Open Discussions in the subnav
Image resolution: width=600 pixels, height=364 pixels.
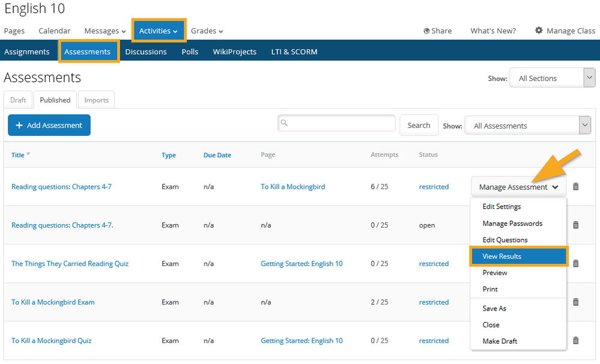tap(146, 52)
